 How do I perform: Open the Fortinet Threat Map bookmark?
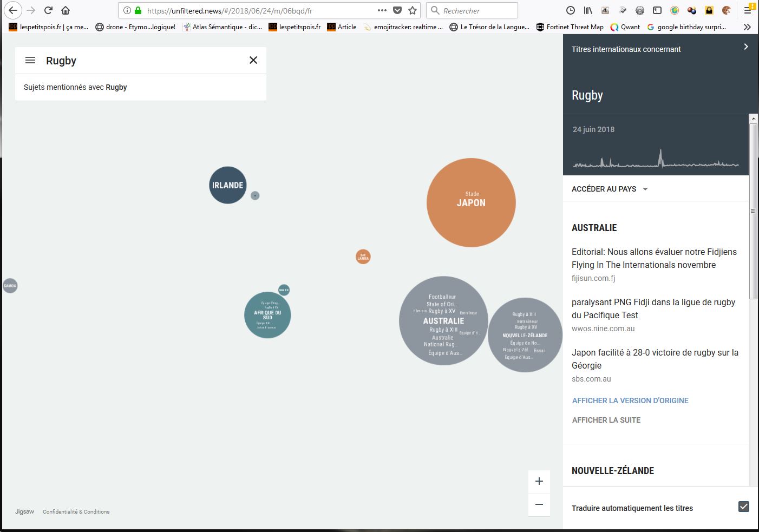(570, 27)
